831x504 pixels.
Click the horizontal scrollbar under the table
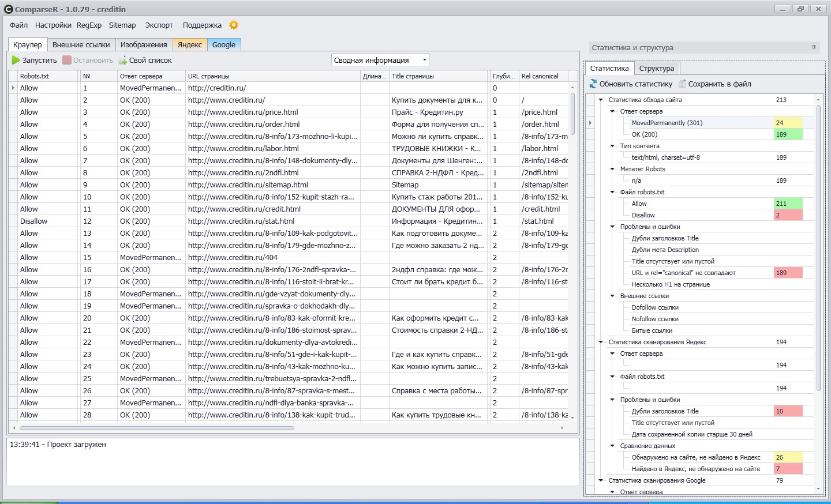(x=157, y=428)
